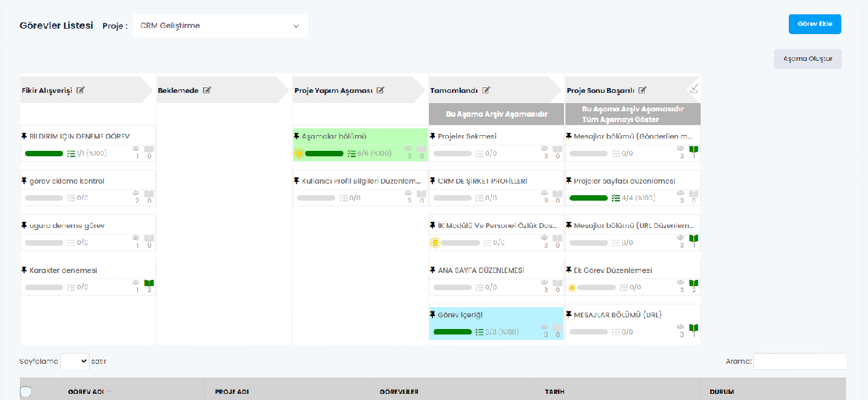Edit the Proje Yapım Aşaması stage

tap(380, 90)
